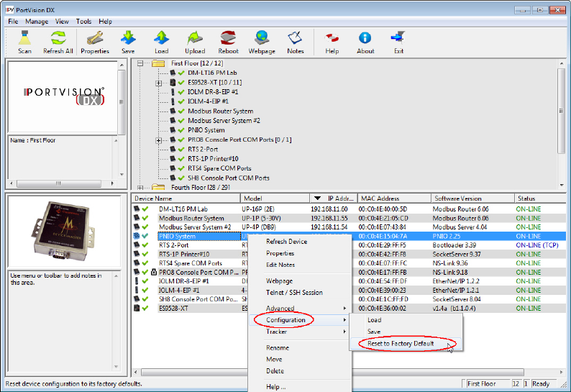Click the green checkmark on the Modbus Router System table row

tap(145, 218)
